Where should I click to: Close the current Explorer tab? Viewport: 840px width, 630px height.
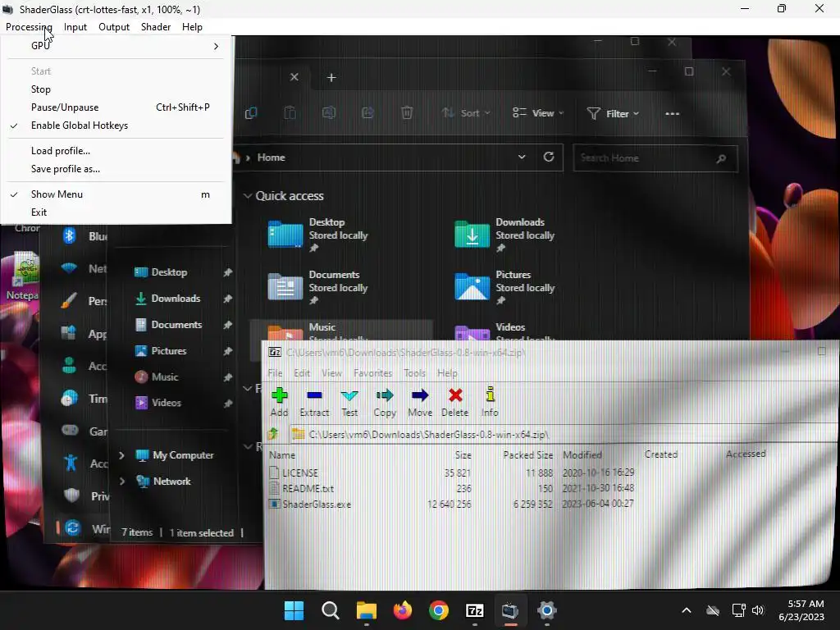pyautogui.click(x=294, y=77)
